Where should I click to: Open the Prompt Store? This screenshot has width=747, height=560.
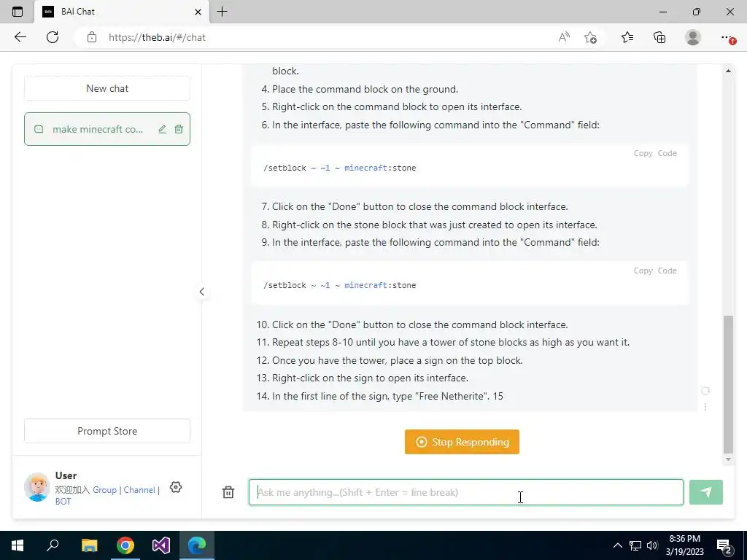coord(107,431)
